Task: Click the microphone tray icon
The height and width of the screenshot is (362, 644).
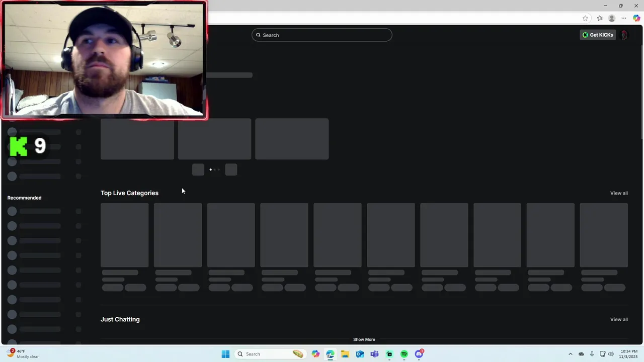Action: 592,354
